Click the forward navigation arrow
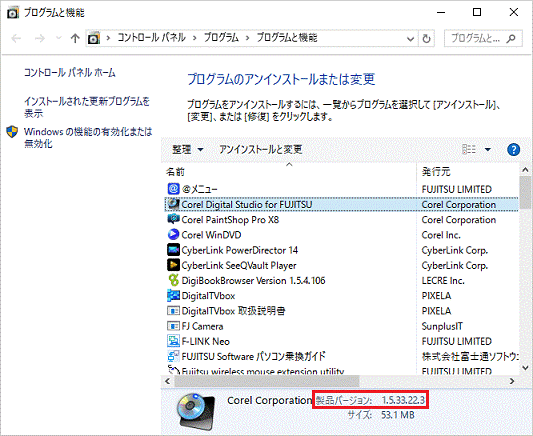This screenshot has height=436, width=533. click(40, 38)
